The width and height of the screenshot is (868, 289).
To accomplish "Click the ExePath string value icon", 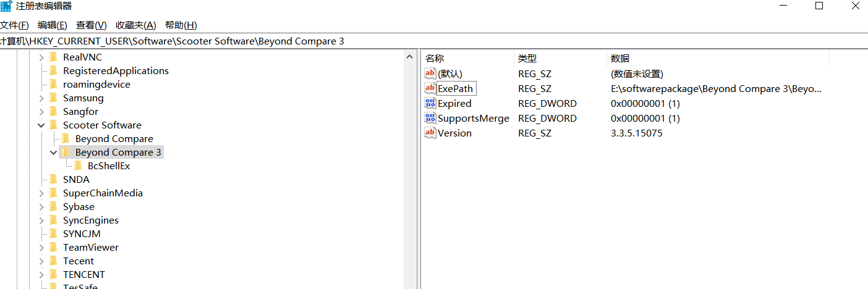I will point(430,89).
